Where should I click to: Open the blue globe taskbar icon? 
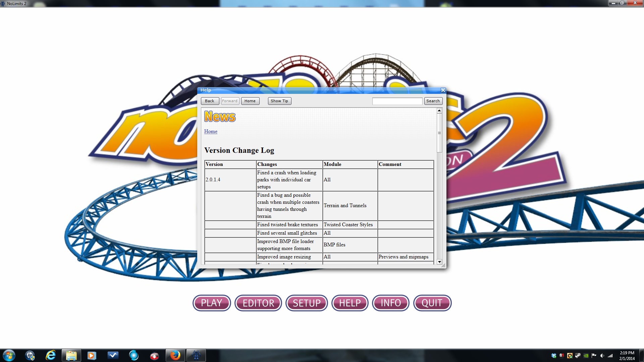coord(133,355)
